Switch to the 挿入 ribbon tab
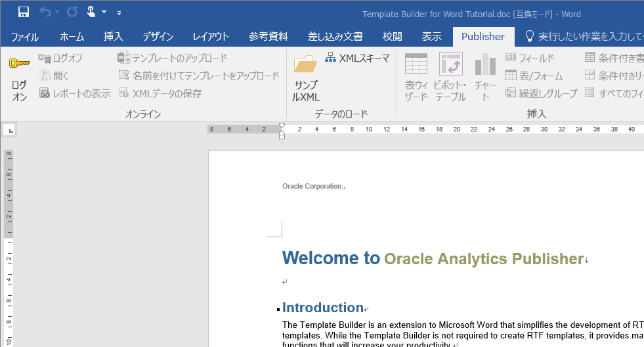 click(x=113, y=37)
